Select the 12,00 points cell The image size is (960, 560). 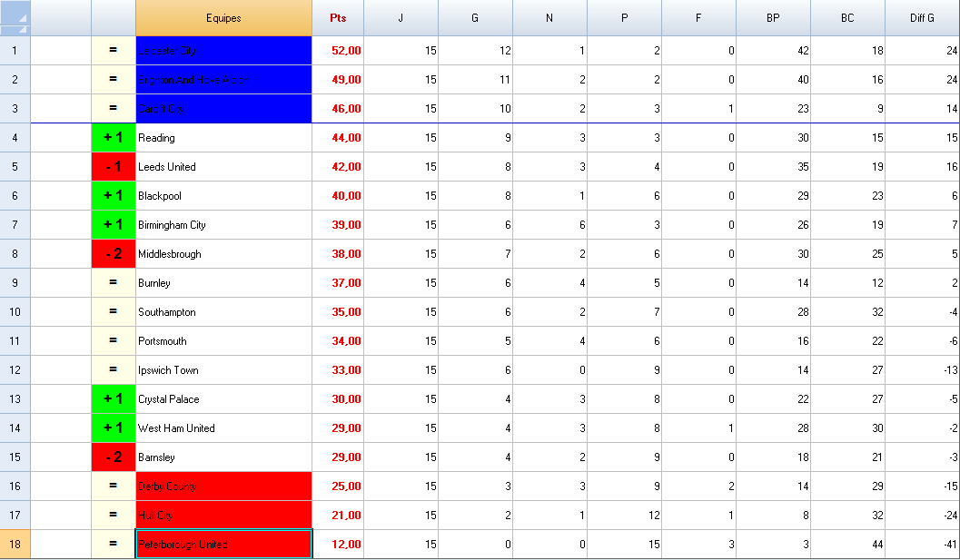point(338,544)
